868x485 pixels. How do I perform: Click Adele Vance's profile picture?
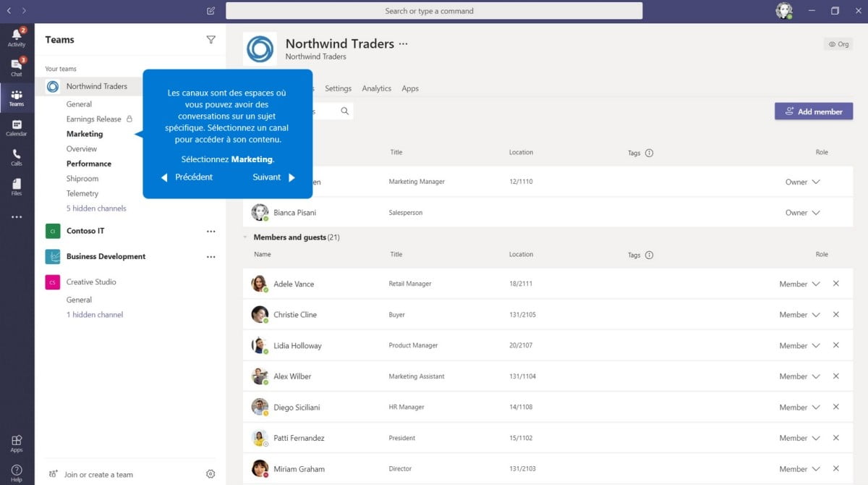point(259,284)
